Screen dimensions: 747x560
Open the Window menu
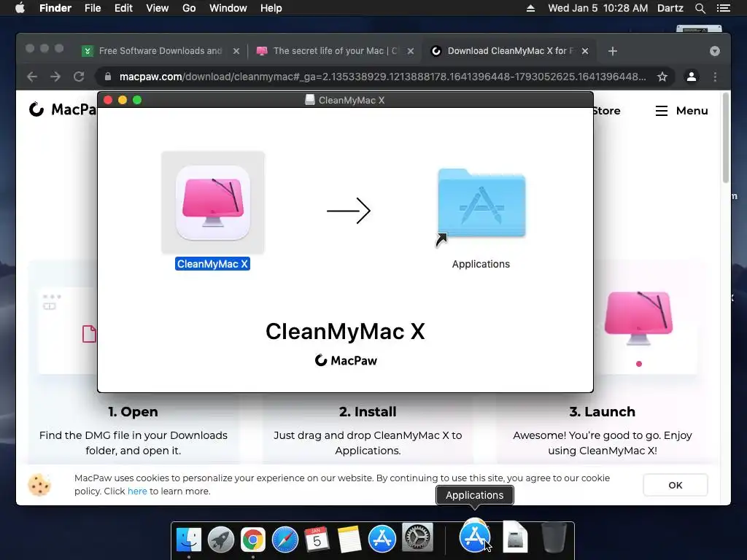[228, 8]
